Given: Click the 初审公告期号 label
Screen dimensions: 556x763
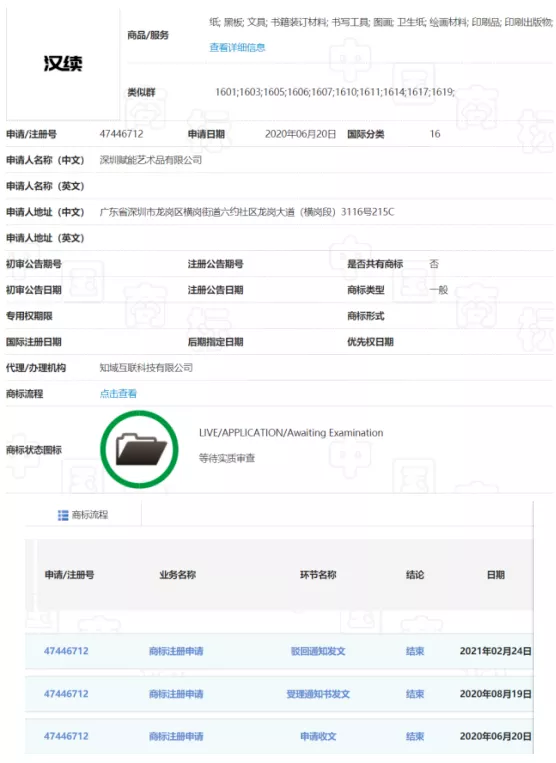Looking at the screenshot, I should pyautogui.click(x=34, y=264).
